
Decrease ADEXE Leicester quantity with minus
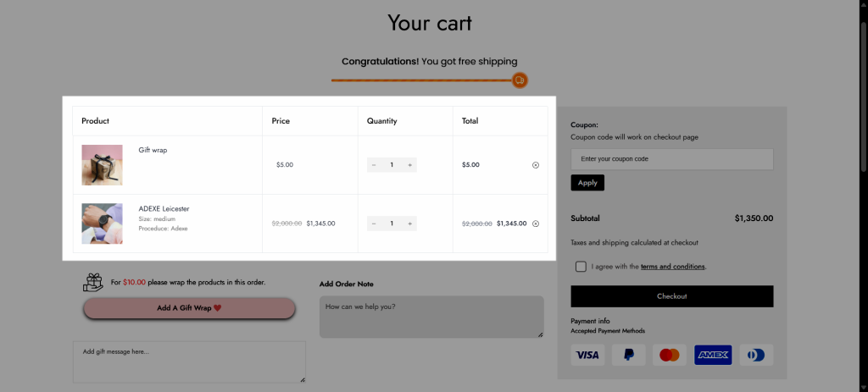pyautogui.click(x=374, y=224)
